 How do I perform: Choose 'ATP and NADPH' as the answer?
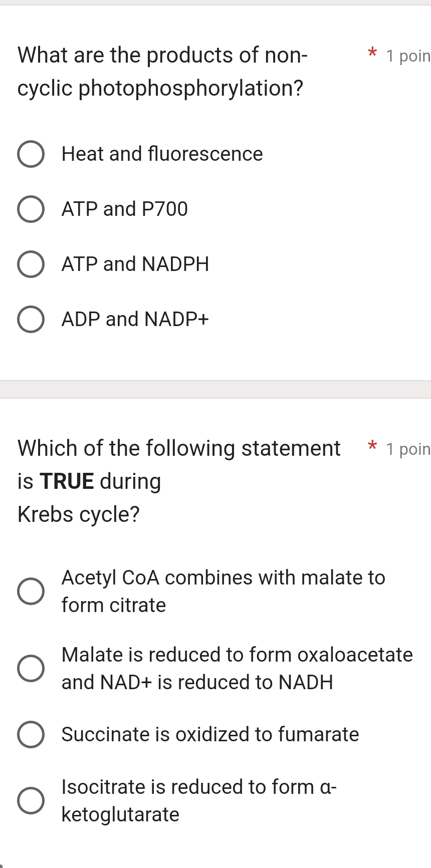(x=31, y=264)
